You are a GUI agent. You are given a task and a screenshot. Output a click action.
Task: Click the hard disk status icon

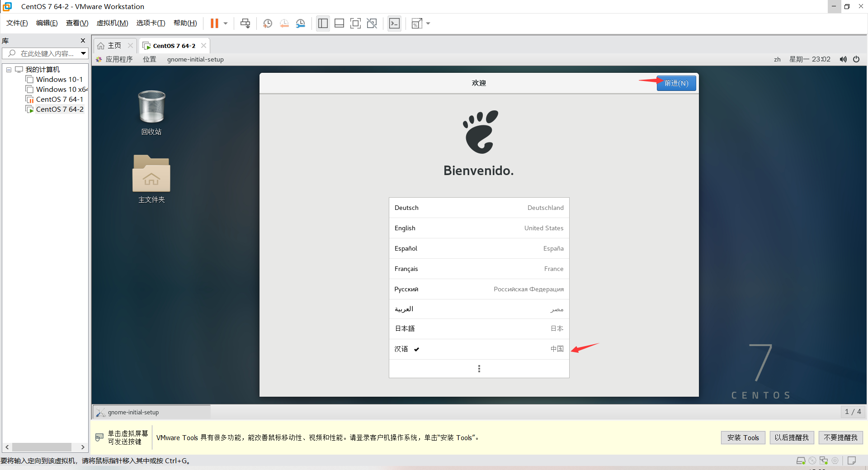coord(801,461)
